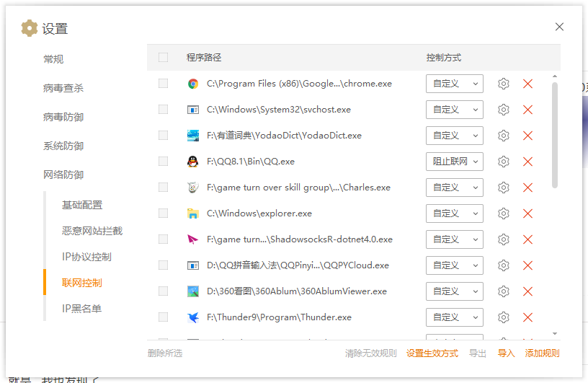
Task: Tick the checkbox for chrome.exe row
Action: 163,84
